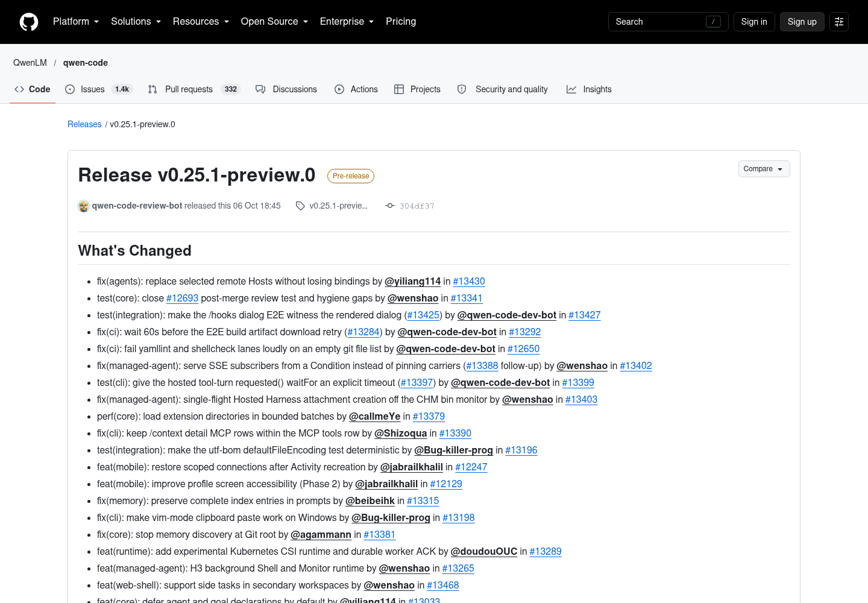Open pull request #13430
868x603 pixels.
click(469, 282)
